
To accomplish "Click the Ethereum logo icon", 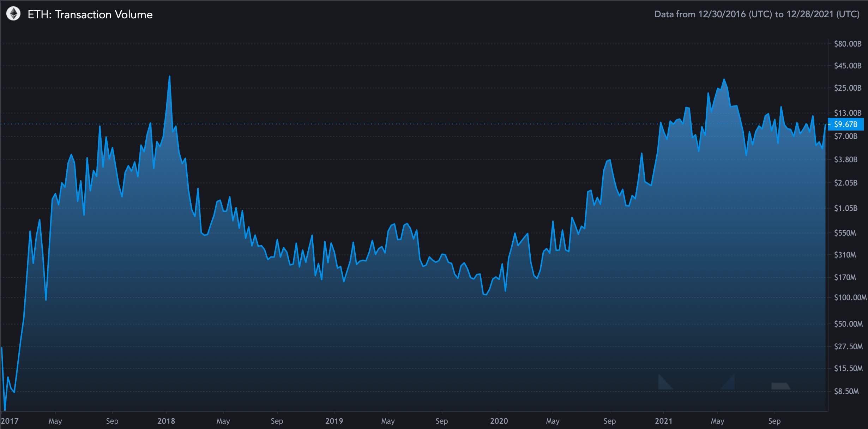I will [13, 14].
